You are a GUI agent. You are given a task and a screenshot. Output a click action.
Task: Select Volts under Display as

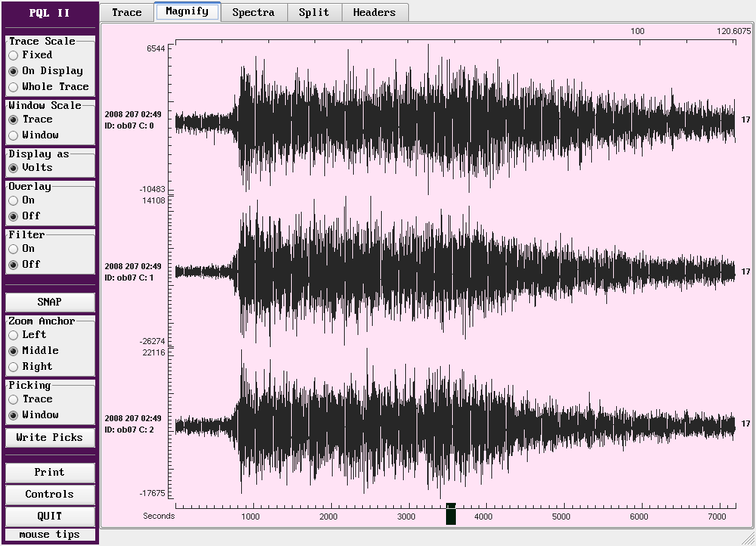14,168
